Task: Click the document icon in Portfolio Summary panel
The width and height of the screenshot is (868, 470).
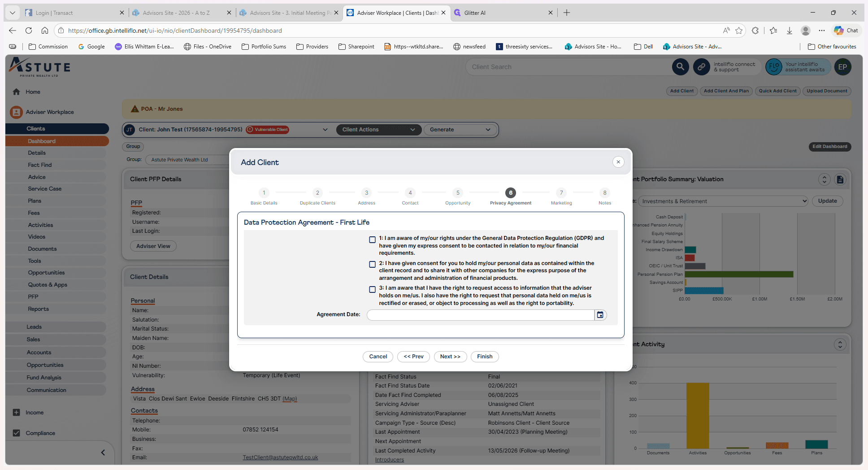Action: pos(840,179)
